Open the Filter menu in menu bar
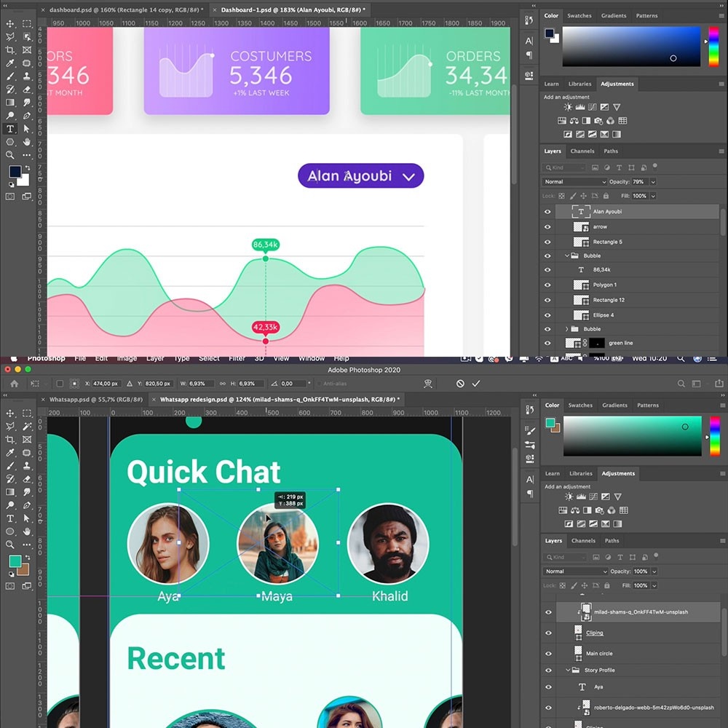This screenshot has width=728, height=728. [237, 358]
